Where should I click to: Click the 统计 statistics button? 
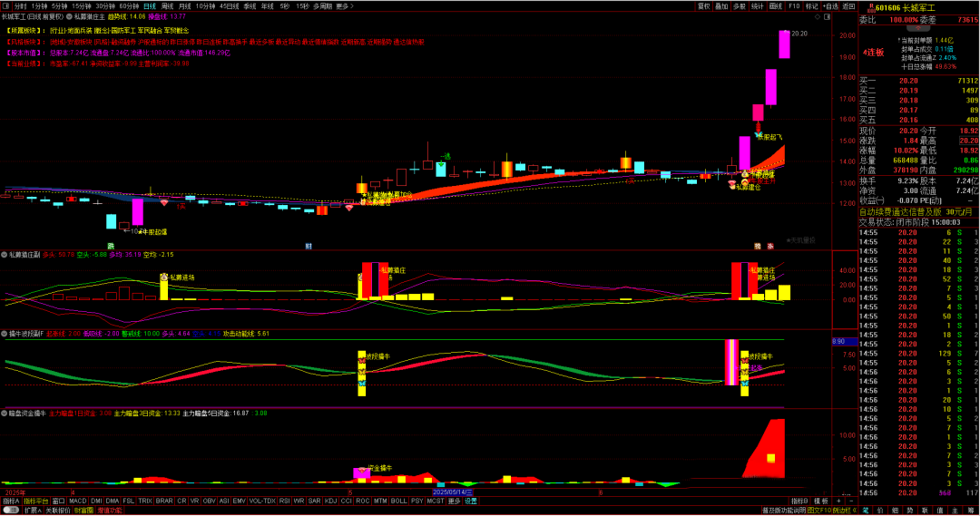coord(757,5)
